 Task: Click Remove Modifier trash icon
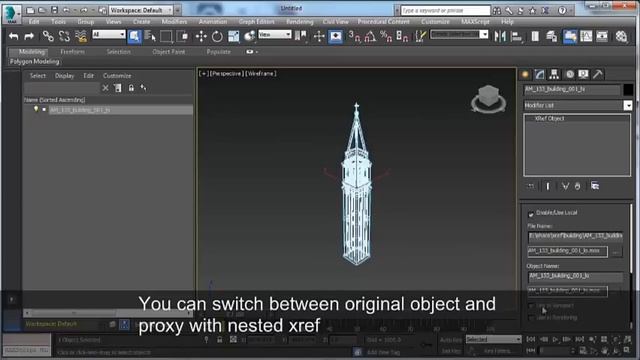(577, 186)
